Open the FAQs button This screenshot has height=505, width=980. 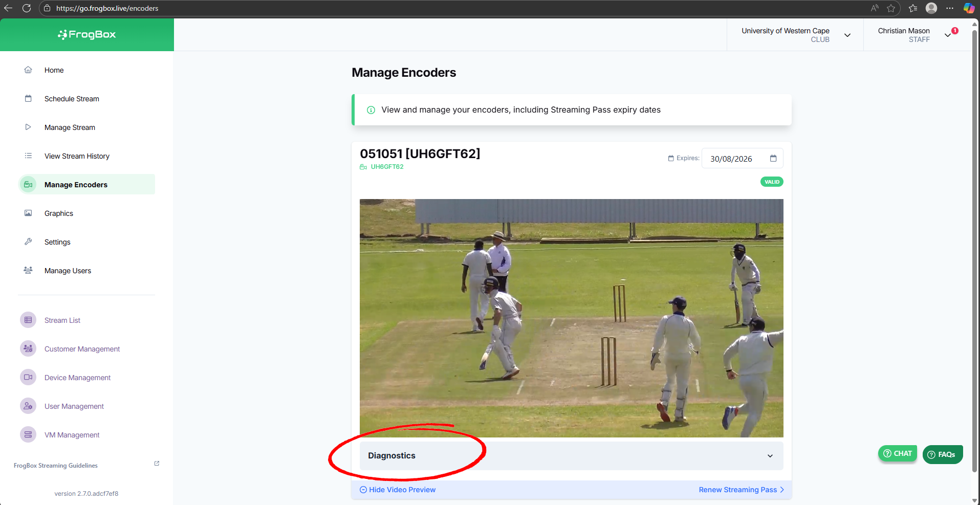942,454
